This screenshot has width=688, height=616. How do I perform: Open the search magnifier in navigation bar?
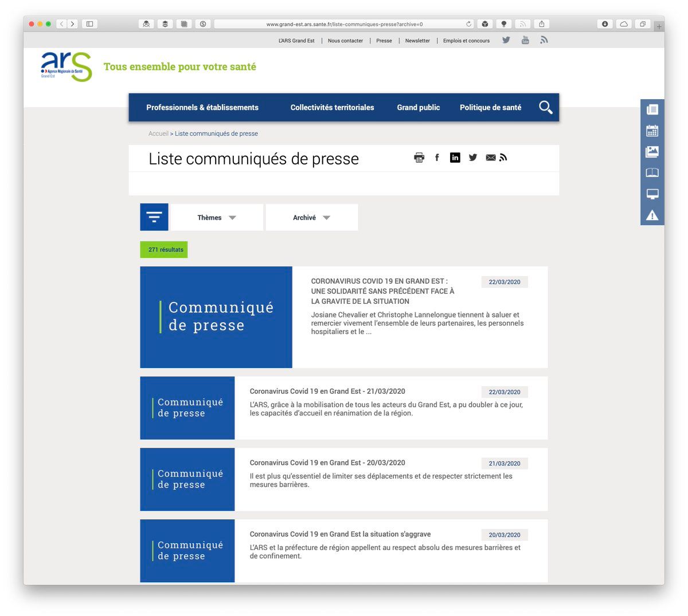pyautogui.click(x=545, y=107)
